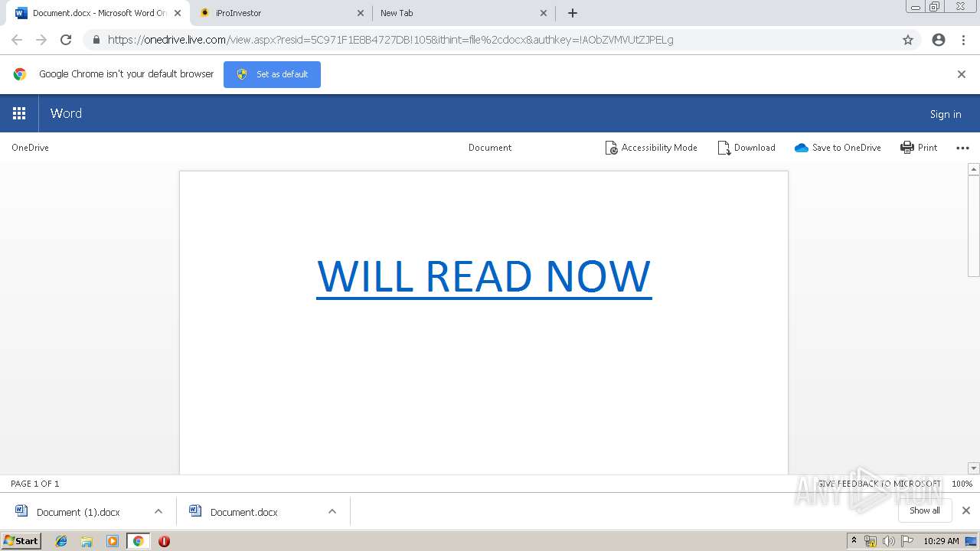
Task: Open the Windows Start menu
Action: point(21,541)
